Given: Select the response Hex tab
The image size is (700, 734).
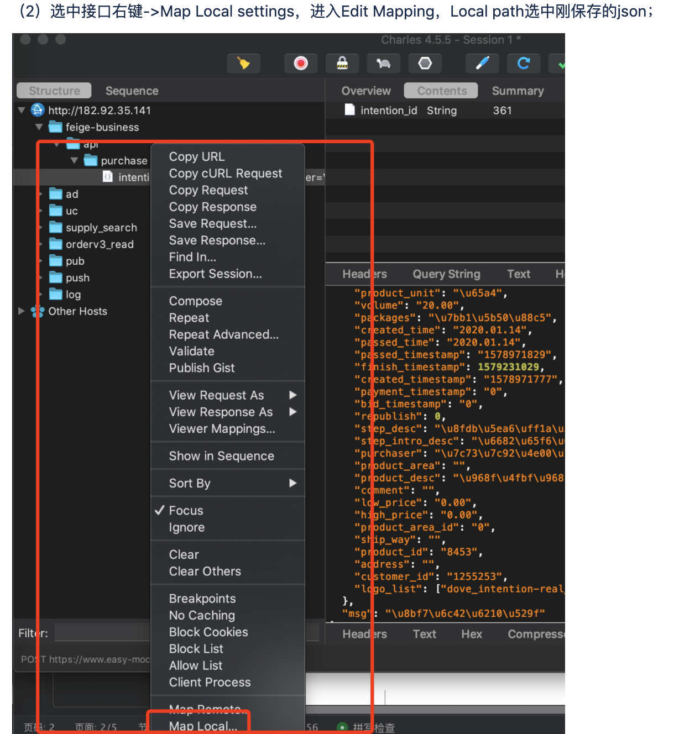Looking at the screenshot, I should coord(472,634).
